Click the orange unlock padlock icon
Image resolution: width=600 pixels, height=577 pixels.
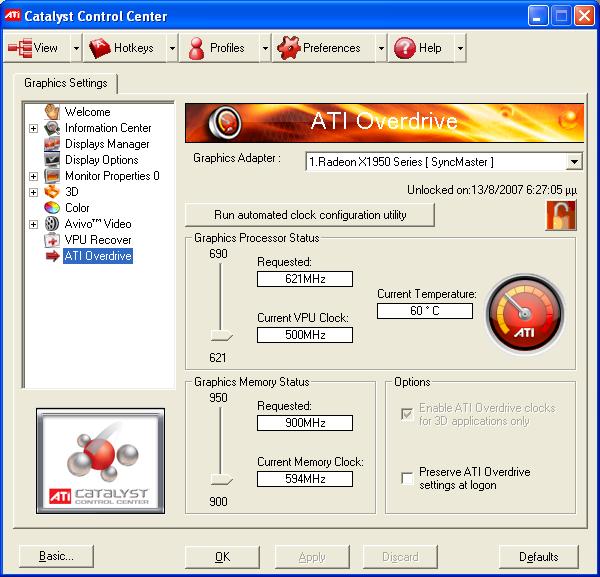coord(561,216)
